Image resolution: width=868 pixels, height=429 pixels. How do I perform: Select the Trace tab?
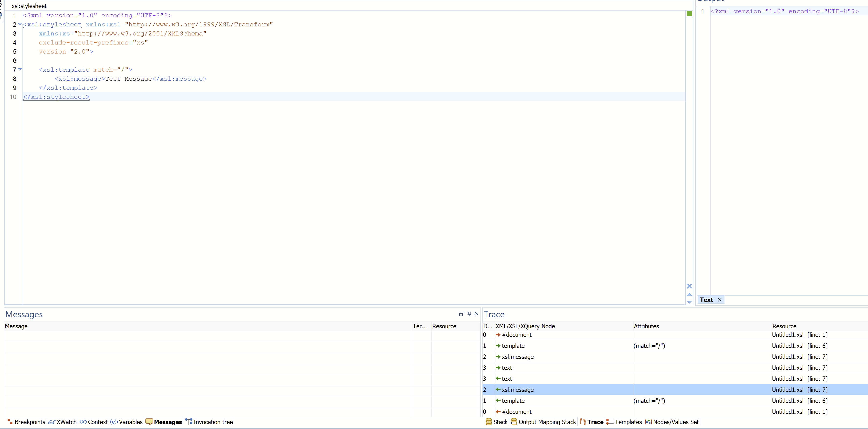coord(592,422)
